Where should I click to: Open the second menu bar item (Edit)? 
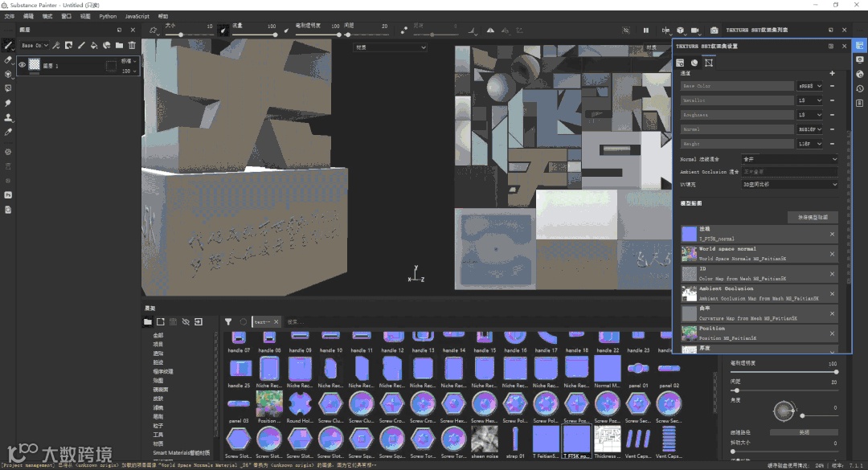tap(28, 16)
